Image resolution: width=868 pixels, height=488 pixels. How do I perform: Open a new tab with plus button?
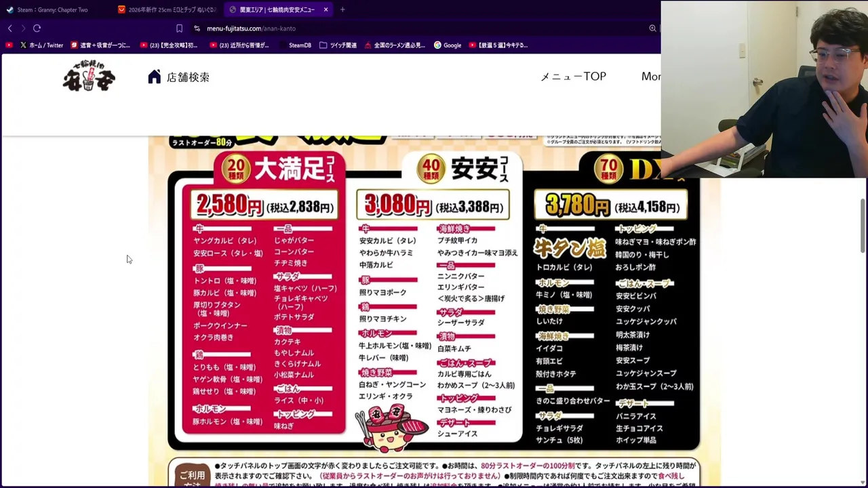[342, 9]
